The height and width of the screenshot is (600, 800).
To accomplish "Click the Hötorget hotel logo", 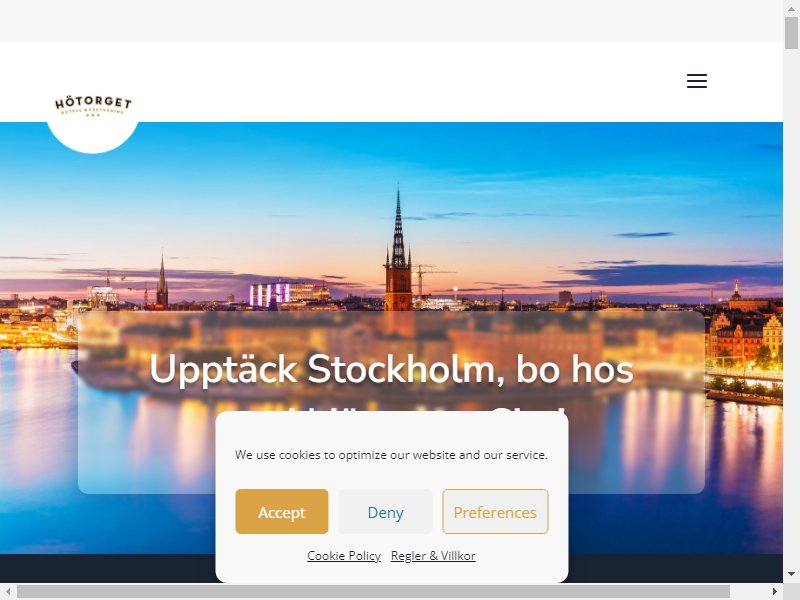I will [x=93, y=106].
